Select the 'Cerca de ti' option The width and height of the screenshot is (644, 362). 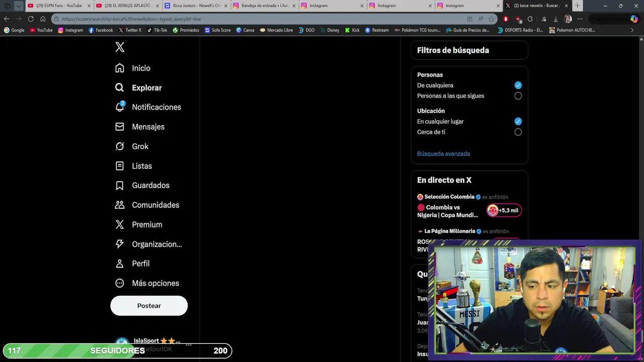point(518,132)
